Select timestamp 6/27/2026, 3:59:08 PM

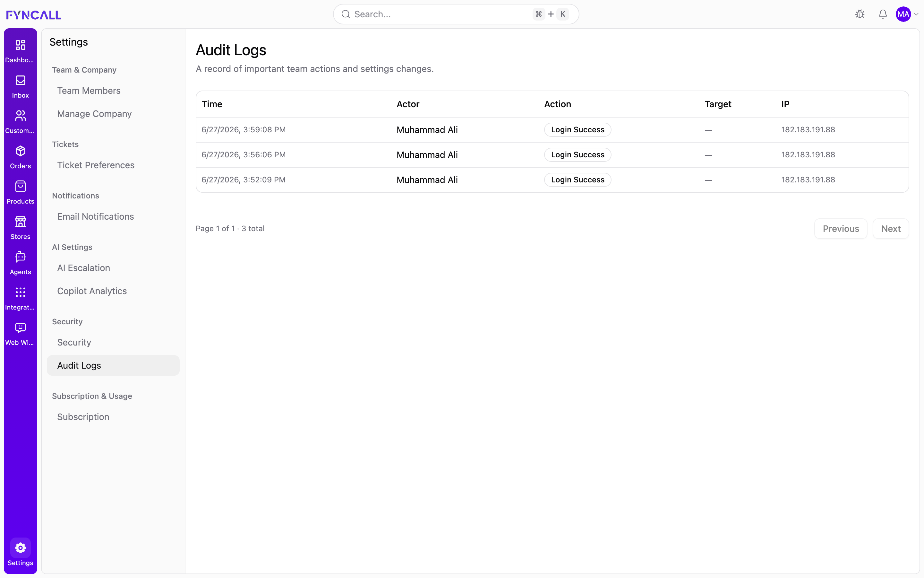pyautogui.click(x=244, y=130)
